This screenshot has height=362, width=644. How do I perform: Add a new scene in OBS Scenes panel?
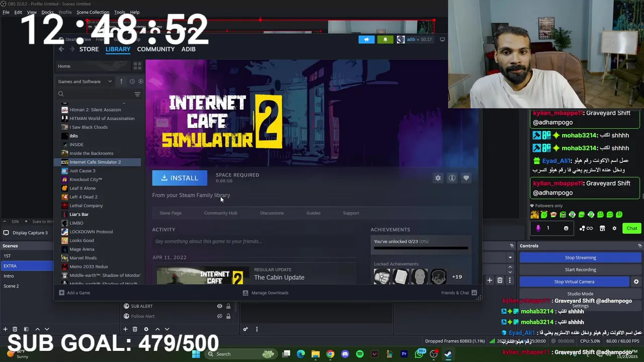pyautogui.click(x=5, y=329)
